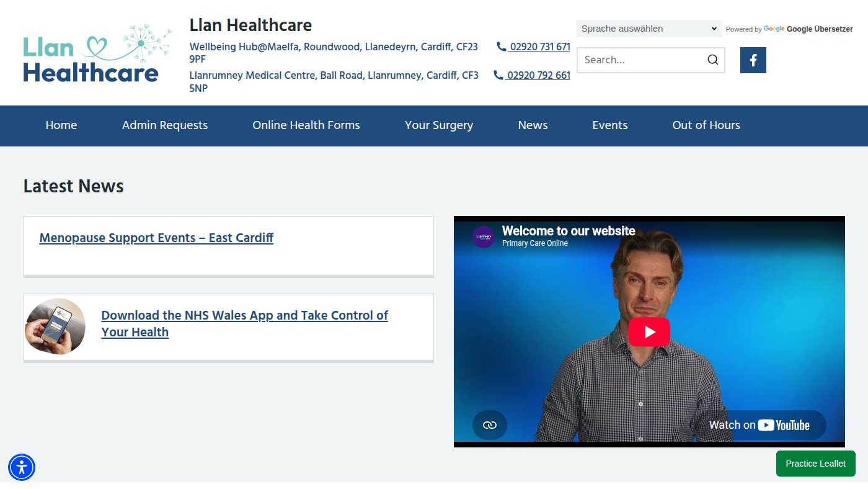
Task: Click the Llan Healthcare logo
Action: [x=97, y=53]
